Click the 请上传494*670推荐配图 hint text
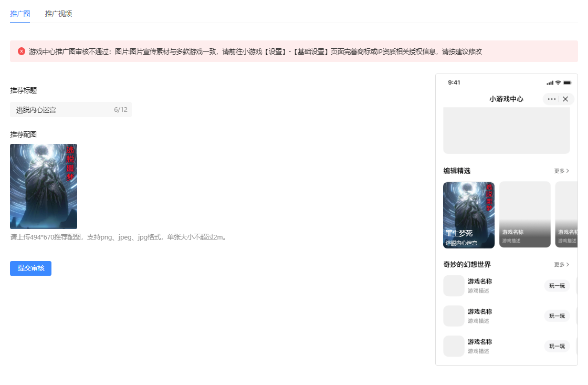This screenshot has height=385, width=588. point(119,237)
